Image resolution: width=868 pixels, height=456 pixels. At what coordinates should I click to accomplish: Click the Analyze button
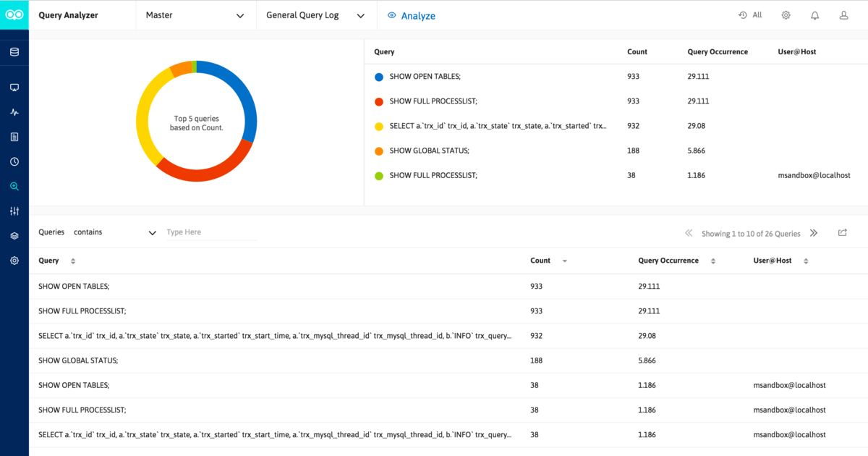(411, 15)
